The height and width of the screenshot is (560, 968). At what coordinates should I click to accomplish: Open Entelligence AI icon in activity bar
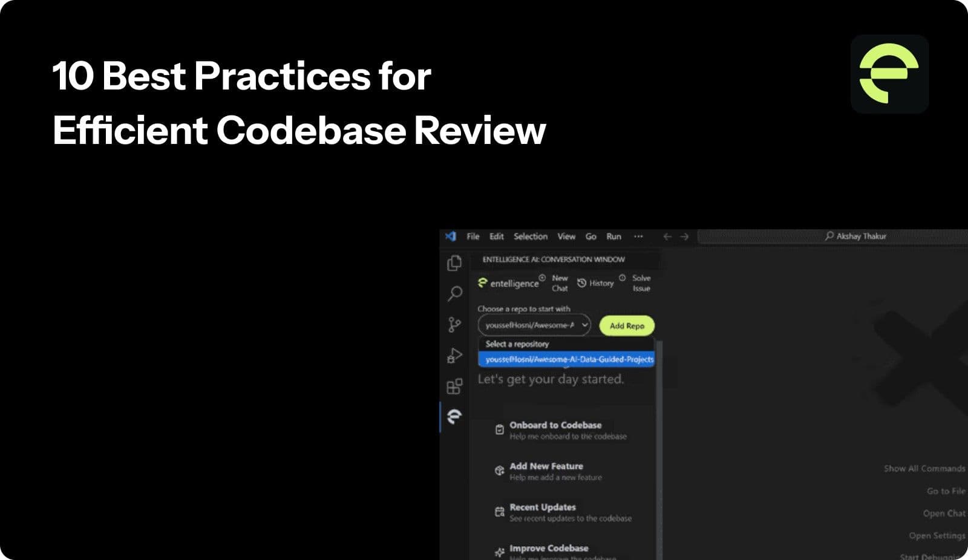click(454, 416)
